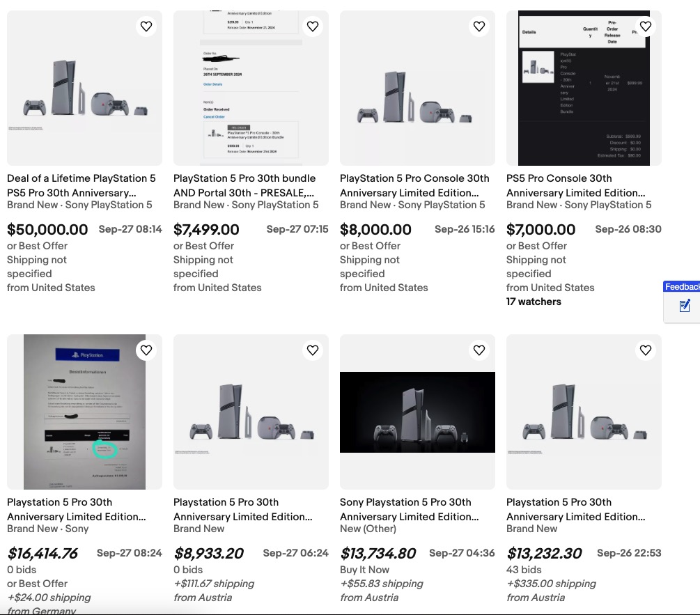Viewport: 700px width, 615px height.
Task: Click the $13,232.30 price
Action: pyautogui.click(x=544, y=554)
